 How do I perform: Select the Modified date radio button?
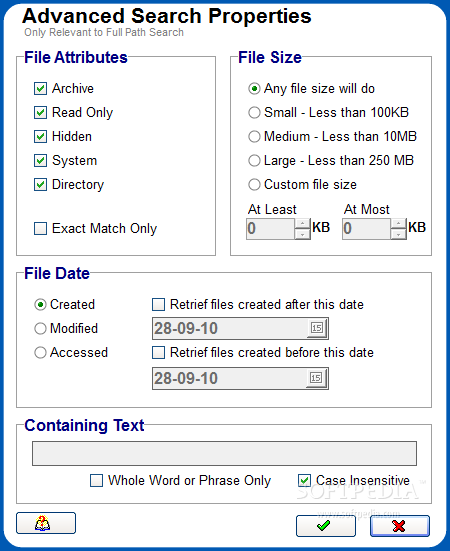(40, 329)
